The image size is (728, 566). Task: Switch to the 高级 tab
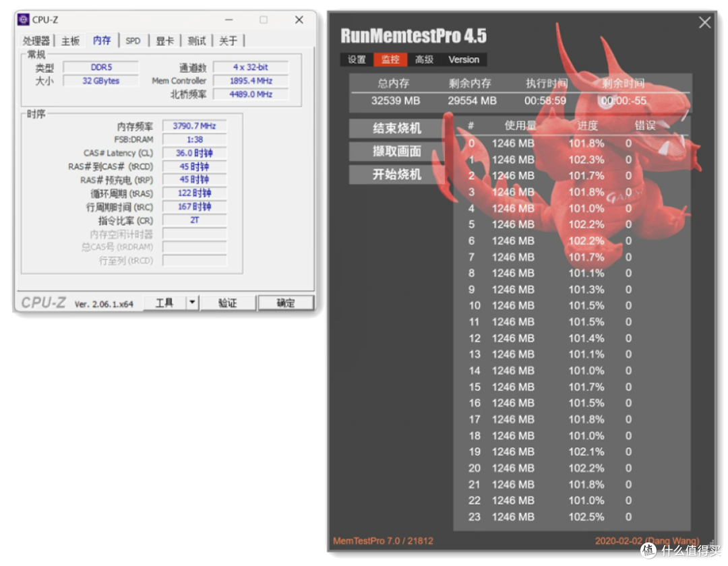point(425,59)
